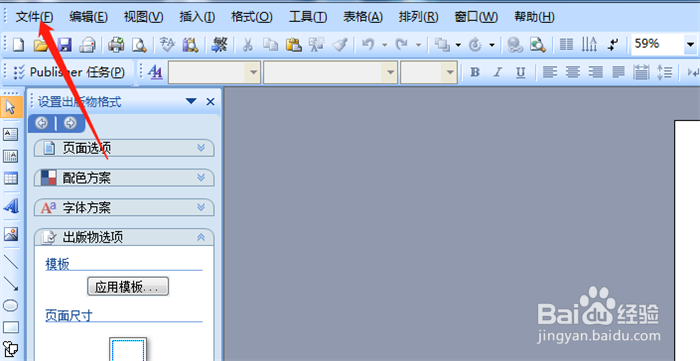Toggle Justify text alignment
The height and width of the screenshot is (361, 700).
618,72
